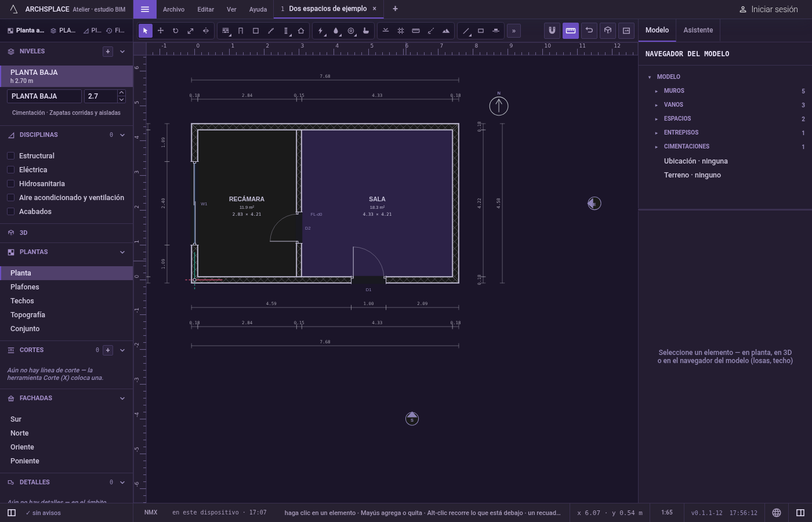
Task: Choose the electrical lightning bolt tool
Action: coord(321,31)
